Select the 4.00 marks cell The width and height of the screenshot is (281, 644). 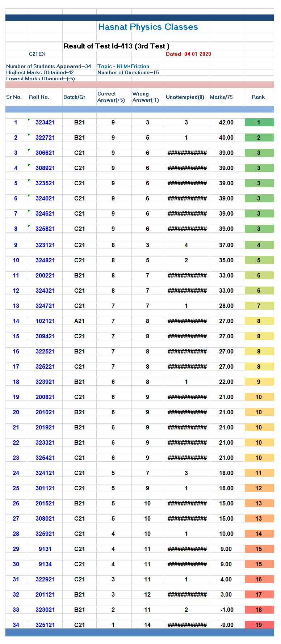tap(226, 579)
